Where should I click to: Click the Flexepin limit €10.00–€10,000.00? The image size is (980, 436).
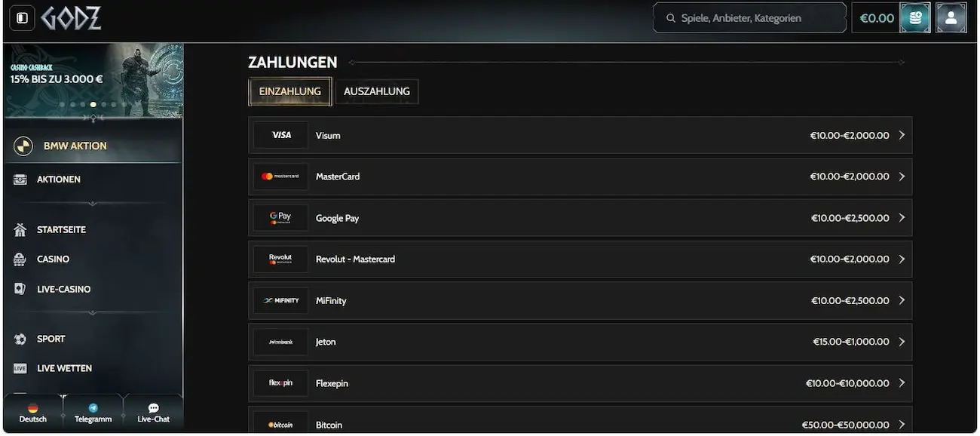point(847,383)
